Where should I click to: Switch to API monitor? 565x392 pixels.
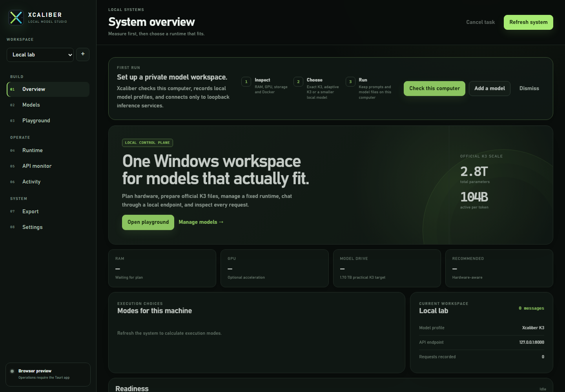click(48, 166)
